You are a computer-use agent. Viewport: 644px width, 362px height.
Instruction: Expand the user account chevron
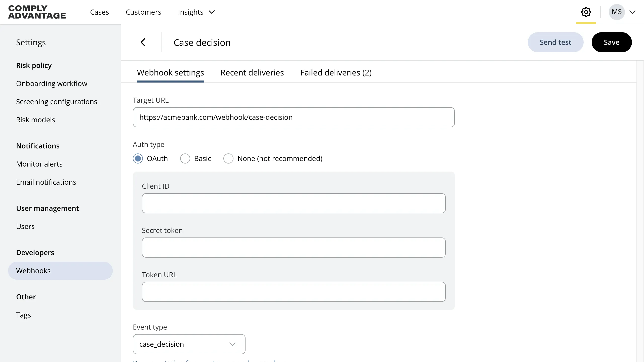633,12
